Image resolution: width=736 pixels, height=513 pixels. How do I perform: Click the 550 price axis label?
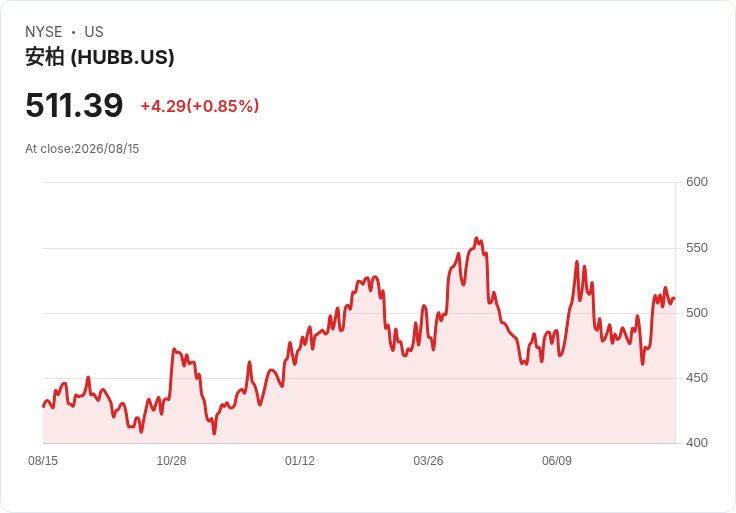pos(697,248)
